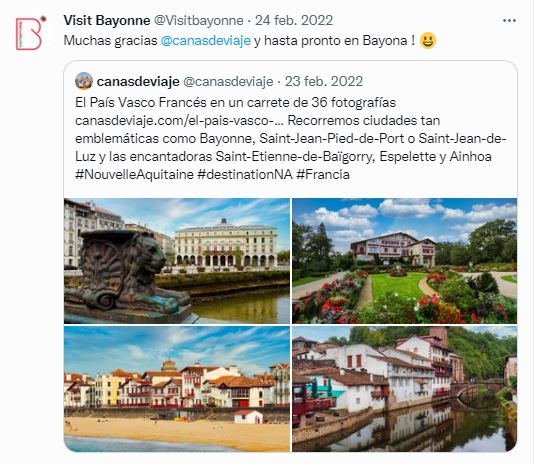The image size is (536, 464).
Task: Click the Visit Bayonne account name
Action: (x=107, y=21)
